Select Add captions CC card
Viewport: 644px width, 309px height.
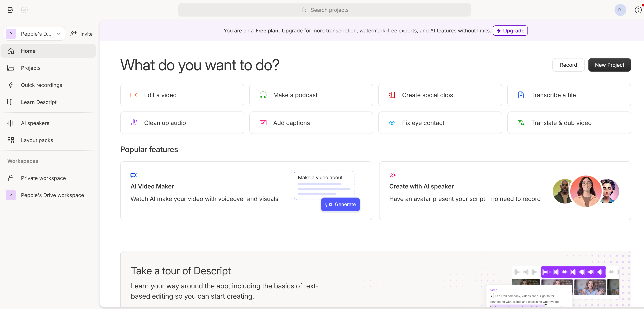tap(311, 123)
